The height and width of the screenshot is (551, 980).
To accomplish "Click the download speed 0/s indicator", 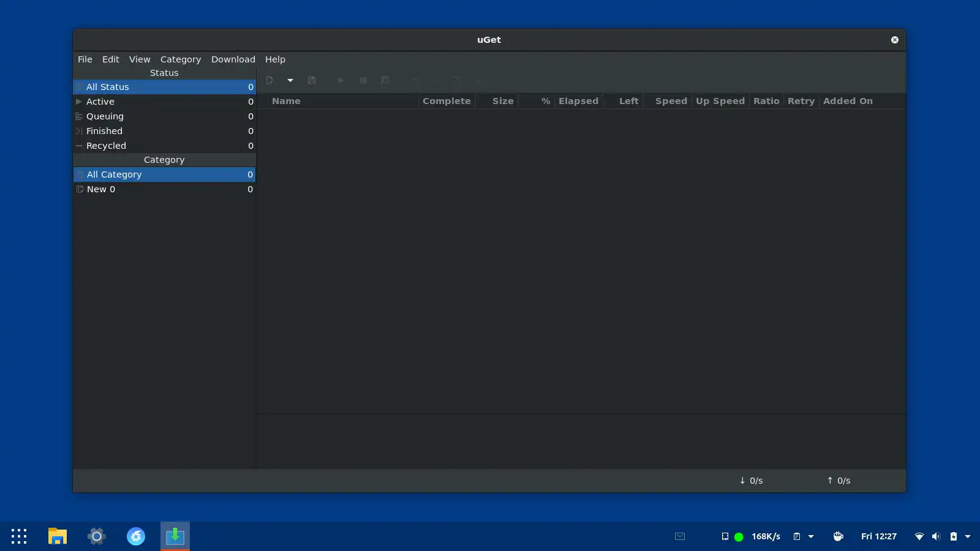I will coord(751,481).
